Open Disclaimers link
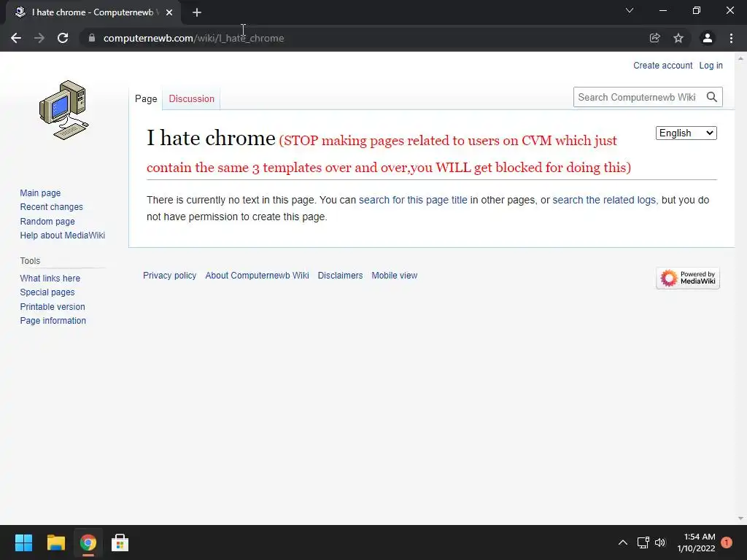747x560 pixels. coord(340,275)
